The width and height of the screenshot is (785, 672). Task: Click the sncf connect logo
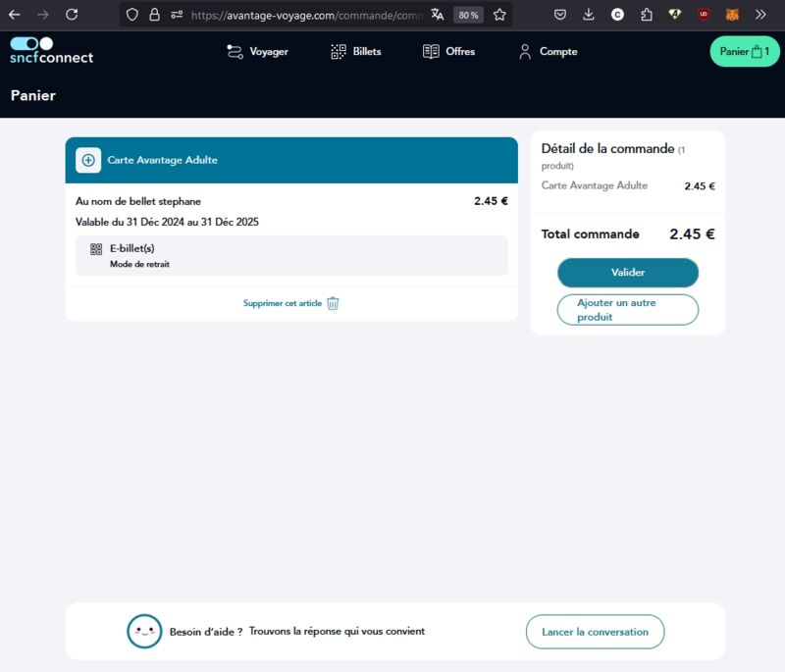coord(52,51)
